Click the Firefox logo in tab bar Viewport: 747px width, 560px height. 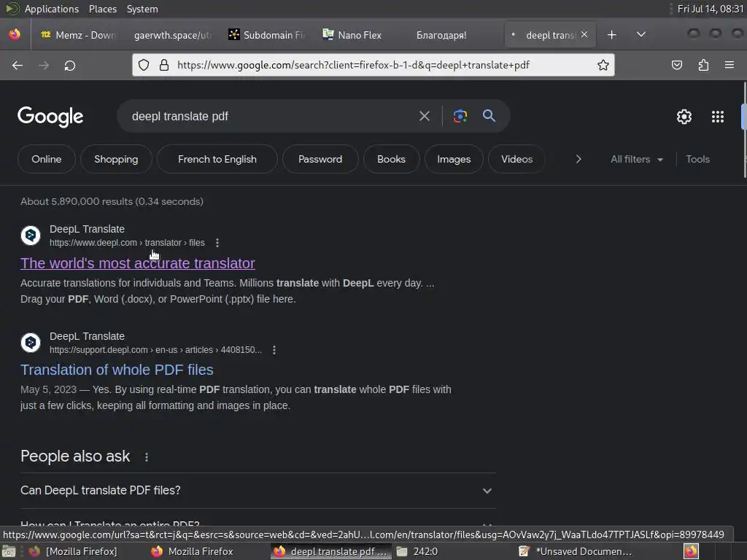click(15, 35)
